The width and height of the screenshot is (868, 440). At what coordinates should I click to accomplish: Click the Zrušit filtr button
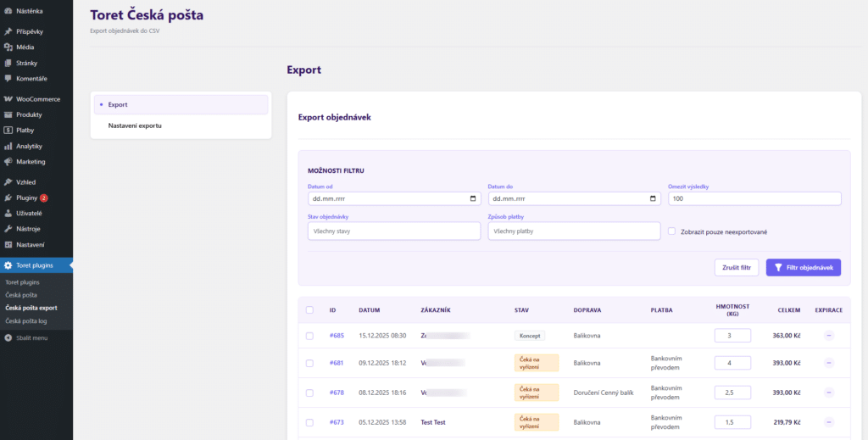(737, 267)
